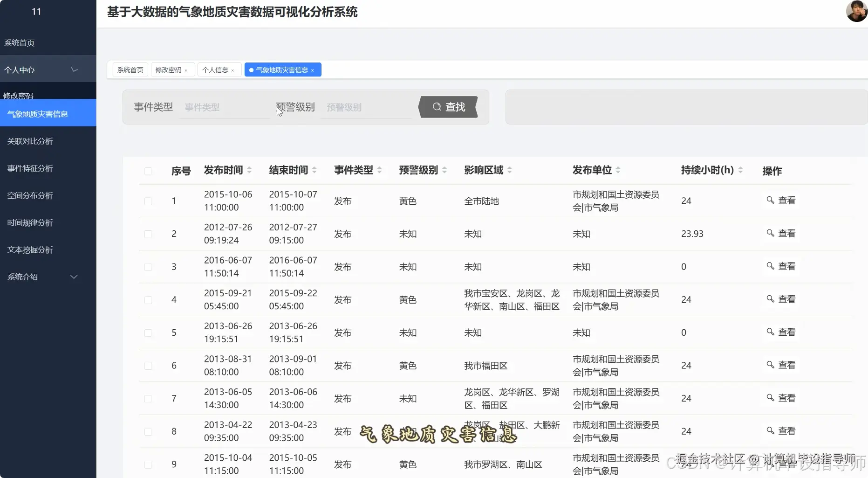Toggle the select-all checkbox in the table header
Image resolution: width=868 pixels, height=478 pixels.
[x=149, y=171]
